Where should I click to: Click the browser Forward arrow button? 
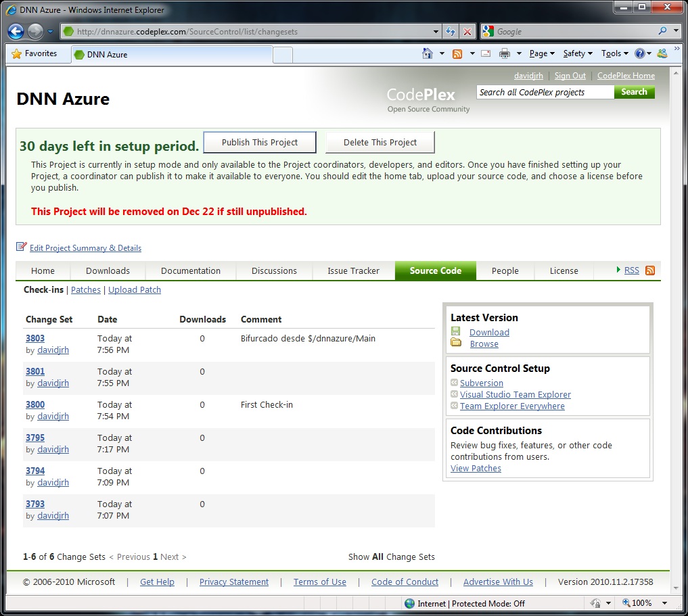(x=36, y=31)
